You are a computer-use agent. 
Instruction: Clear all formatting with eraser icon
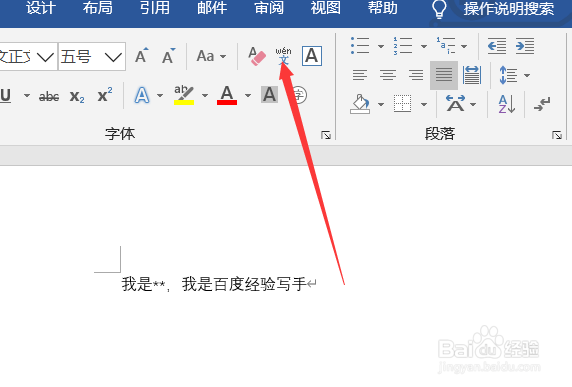257,56
